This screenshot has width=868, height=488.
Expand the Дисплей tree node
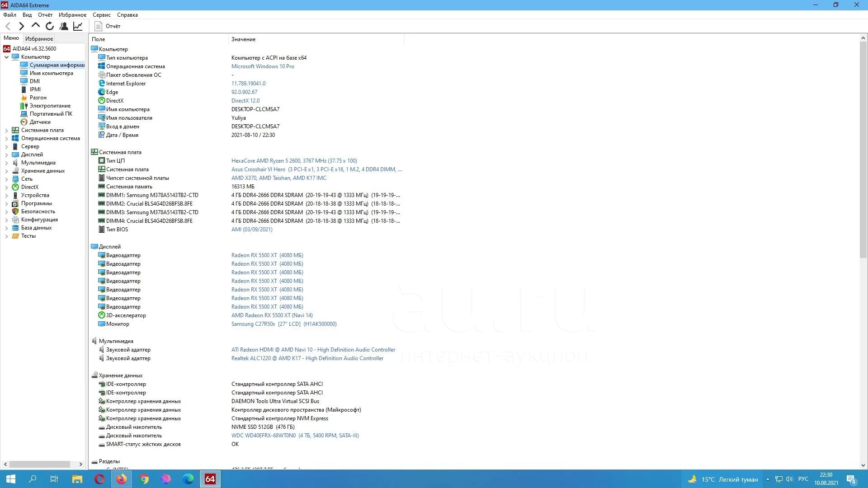[6, 155]
